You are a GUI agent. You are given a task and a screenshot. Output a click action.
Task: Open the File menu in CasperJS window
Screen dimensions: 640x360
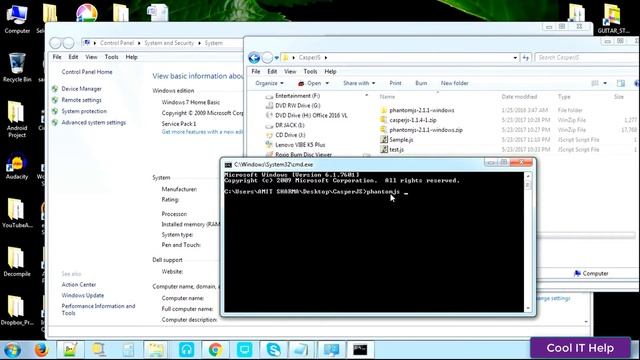256,71
